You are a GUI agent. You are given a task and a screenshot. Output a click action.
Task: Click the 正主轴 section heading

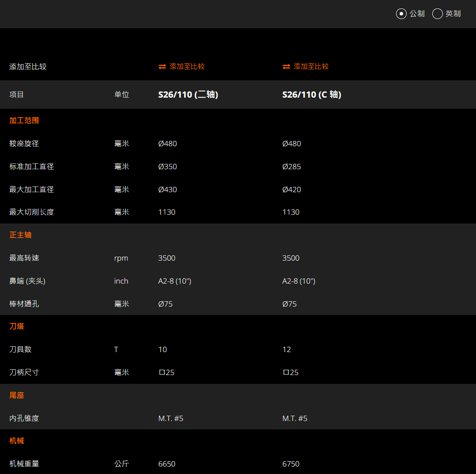click(x=20, y=235)
